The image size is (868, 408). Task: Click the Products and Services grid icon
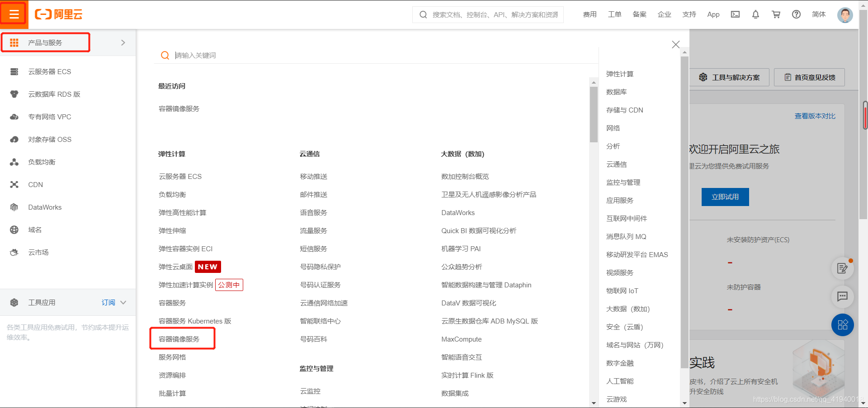pos(14,42)
